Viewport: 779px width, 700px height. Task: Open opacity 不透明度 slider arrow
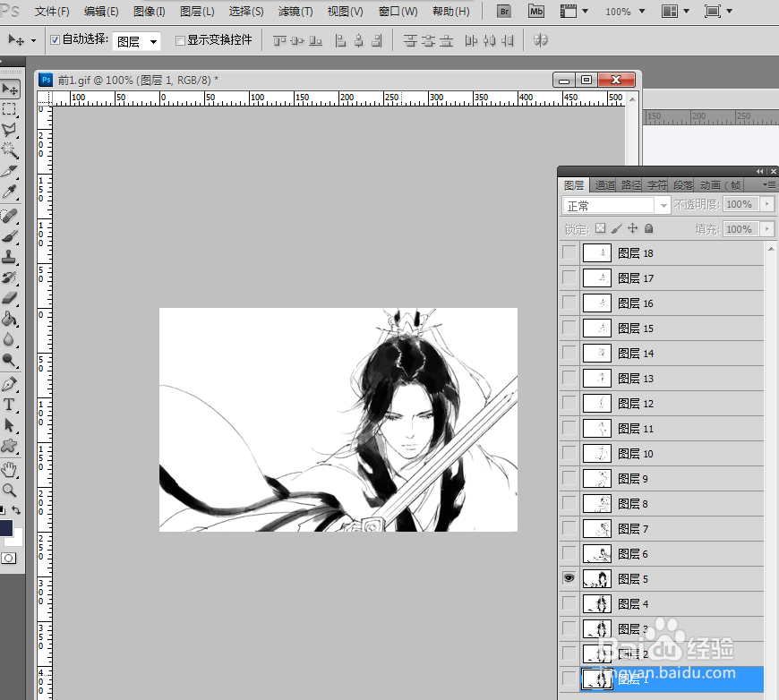click(x=767, y=204)
